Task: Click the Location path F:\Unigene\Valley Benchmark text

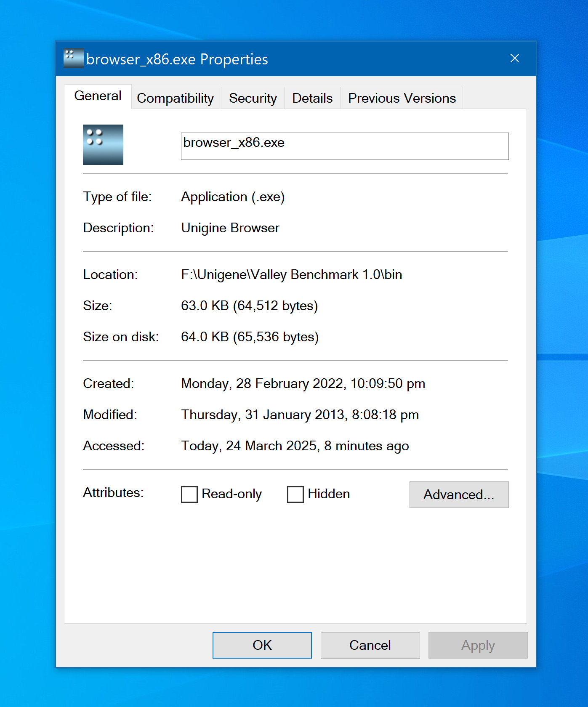Action: click(291, 274)
